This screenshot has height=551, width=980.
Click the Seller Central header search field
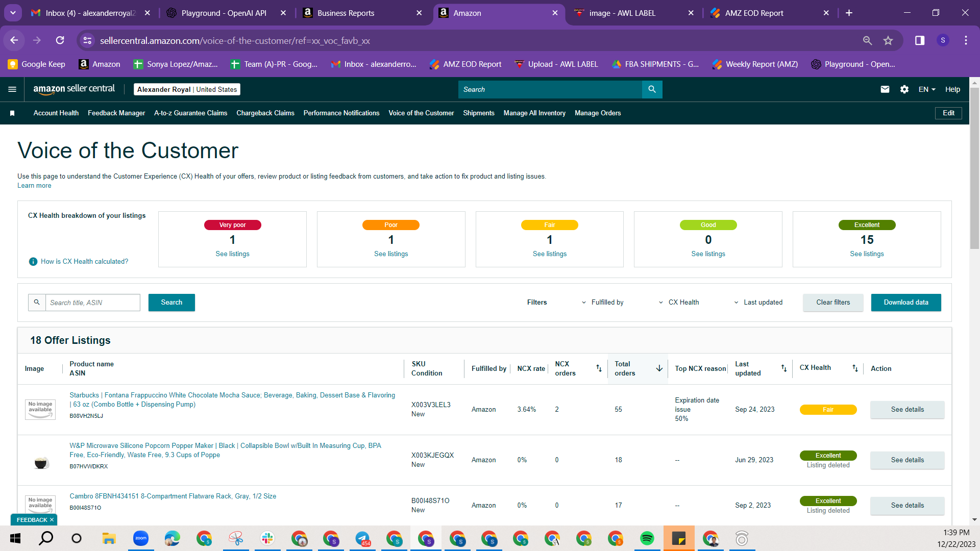click(x=550, y=89)
